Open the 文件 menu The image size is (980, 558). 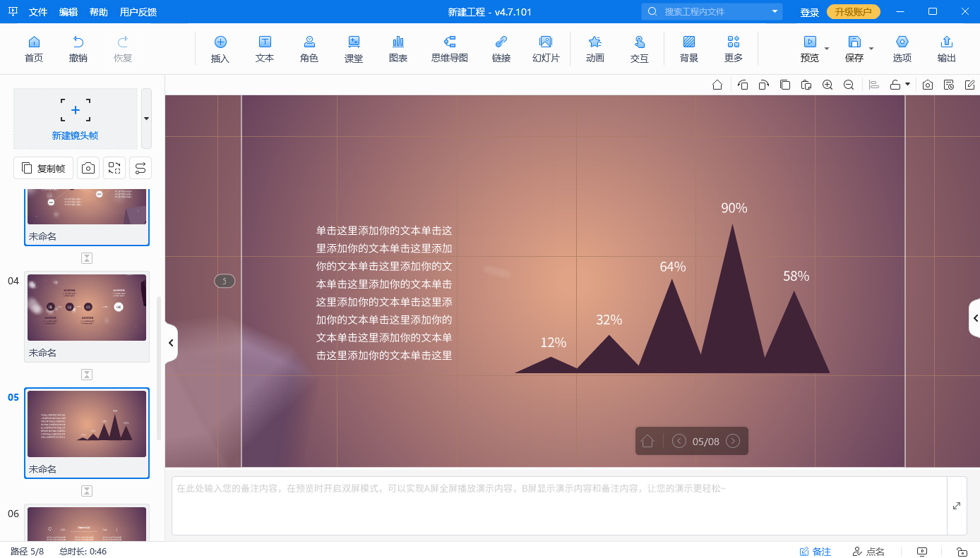38,12
